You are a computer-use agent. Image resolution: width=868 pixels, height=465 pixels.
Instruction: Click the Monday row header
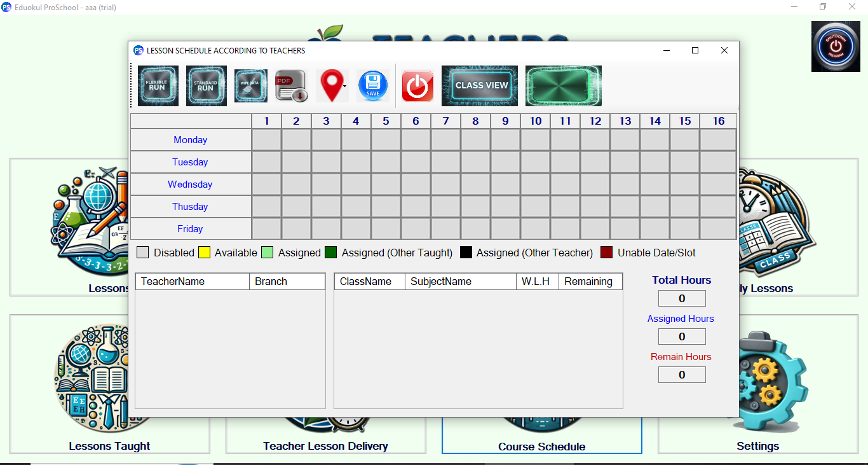[191, 140]
